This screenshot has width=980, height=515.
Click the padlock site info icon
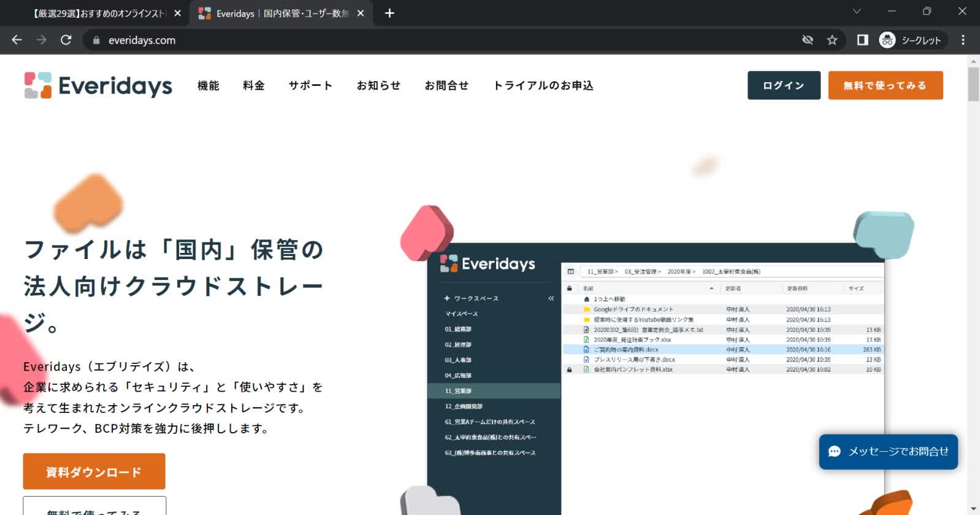click(96, 40)
